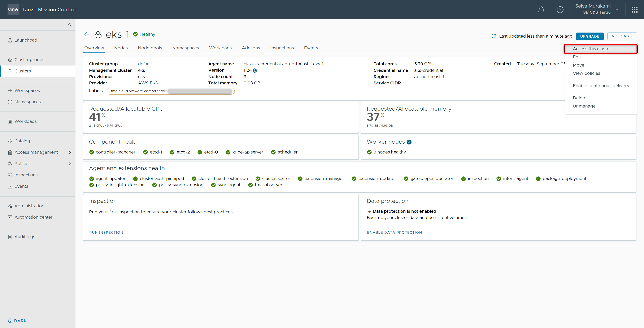Click the UPGRADE button
644x328 pixels.
(589, 36)
